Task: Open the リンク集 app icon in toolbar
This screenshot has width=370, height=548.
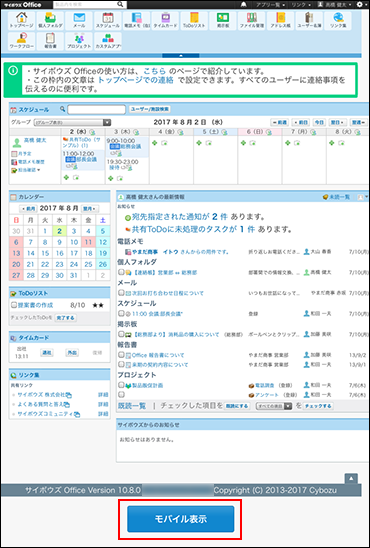Action: [x=338, y=21]
